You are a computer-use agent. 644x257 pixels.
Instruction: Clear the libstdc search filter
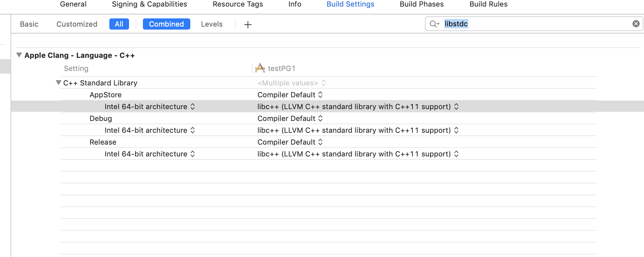635,23
